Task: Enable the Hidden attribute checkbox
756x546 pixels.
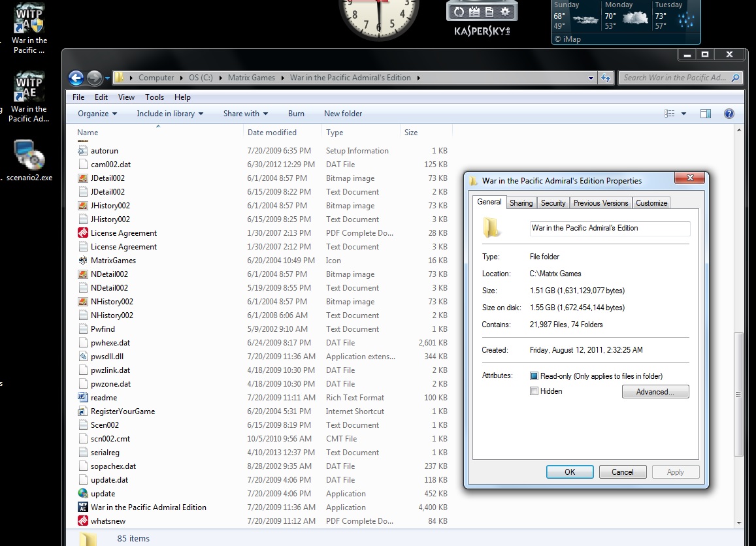Action: coord(534,391)
